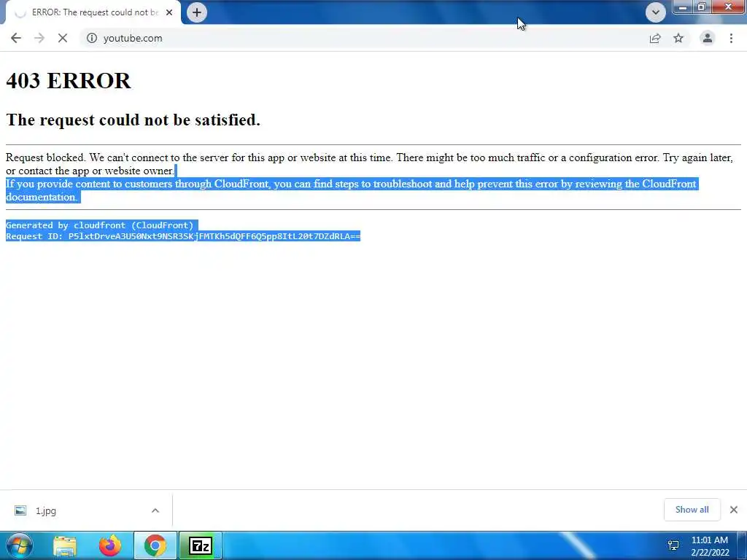Open a new tab with the plus button
The height and width of the screenshot is (560, 747).
pos(197,12)
